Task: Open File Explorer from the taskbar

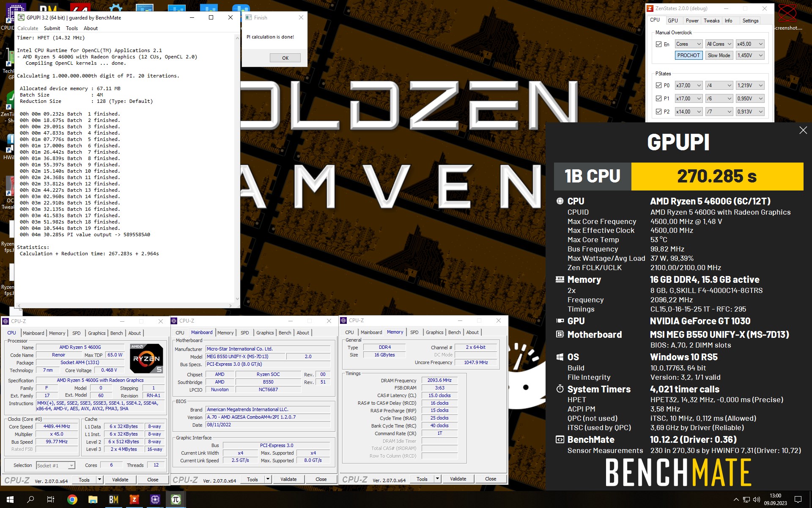Action: pos(93,500)
